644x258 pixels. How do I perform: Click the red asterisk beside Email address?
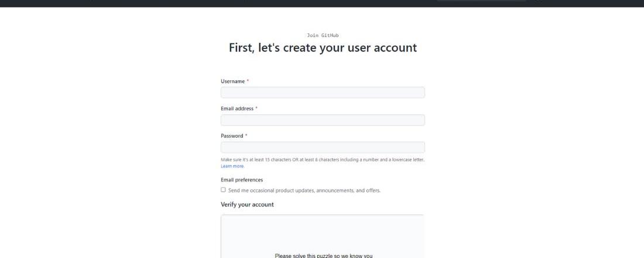coord(256,108)
